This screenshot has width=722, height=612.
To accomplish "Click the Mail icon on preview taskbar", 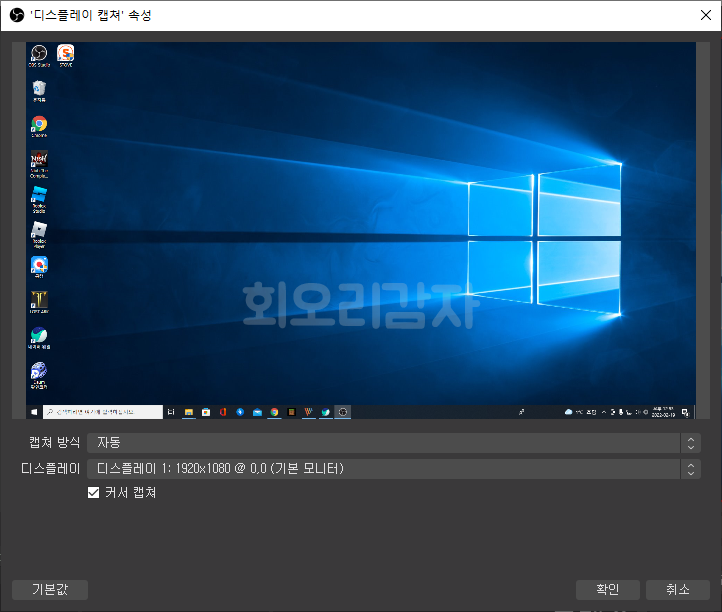I will pos(257,412).
